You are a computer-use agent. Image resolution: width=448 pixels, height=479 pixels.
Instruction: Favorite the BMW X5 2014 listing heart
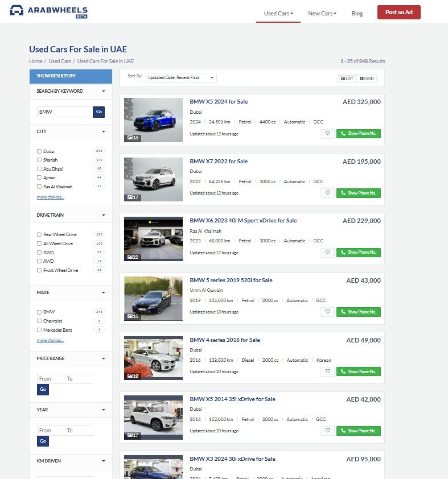327,431
